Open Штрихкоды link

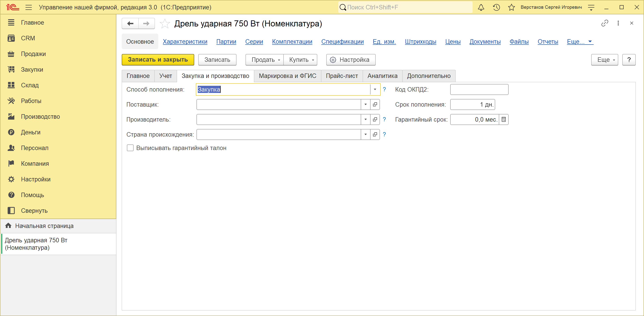click(x=420, y=42)
